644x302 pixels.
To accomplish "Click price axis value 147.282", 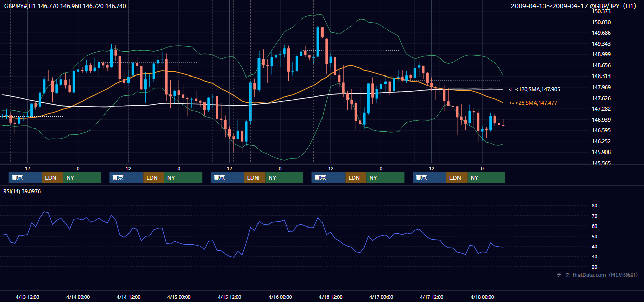I will coord(601,109).
